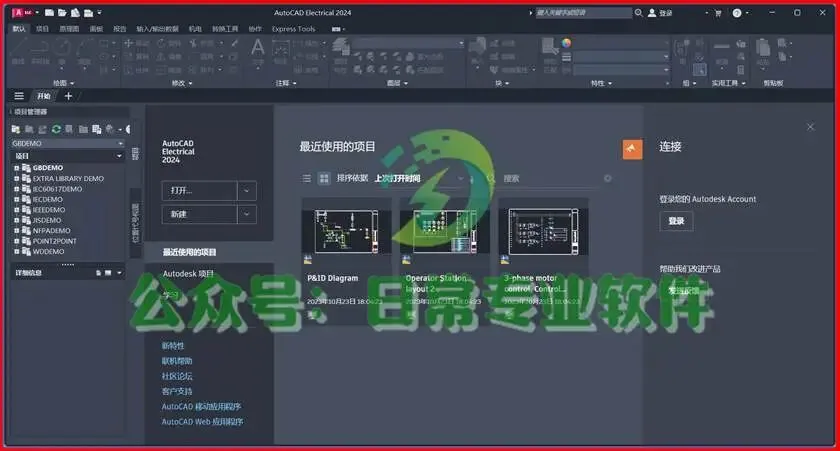Viewport: 840px width, 451px height.
Task: Click the user account 登录 icon in title bar
Action: [x=652, y=13]
